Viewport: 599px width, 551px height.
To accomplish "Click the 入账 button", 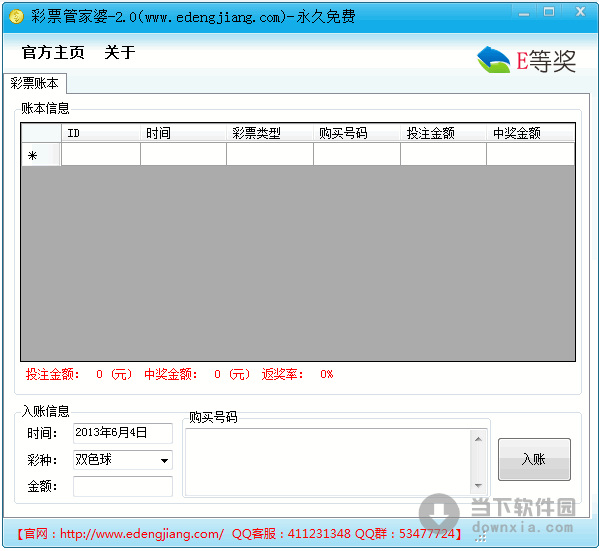I will point(534,459).
